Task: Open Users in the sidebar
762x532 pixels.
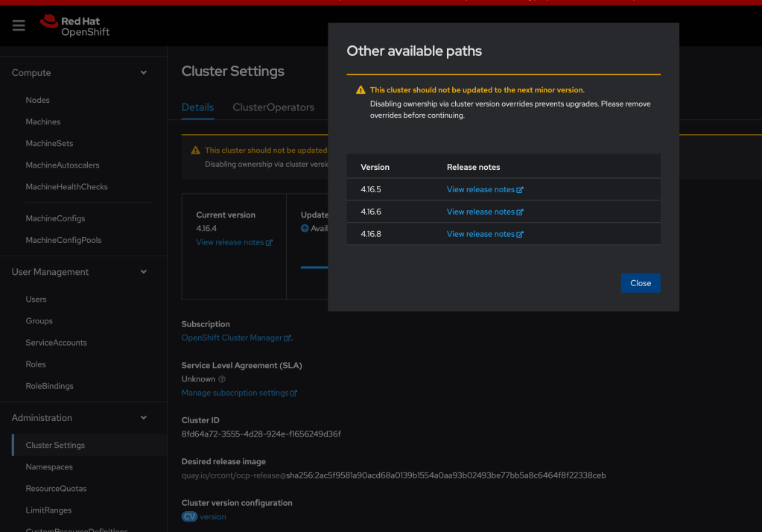Action: 36,300
